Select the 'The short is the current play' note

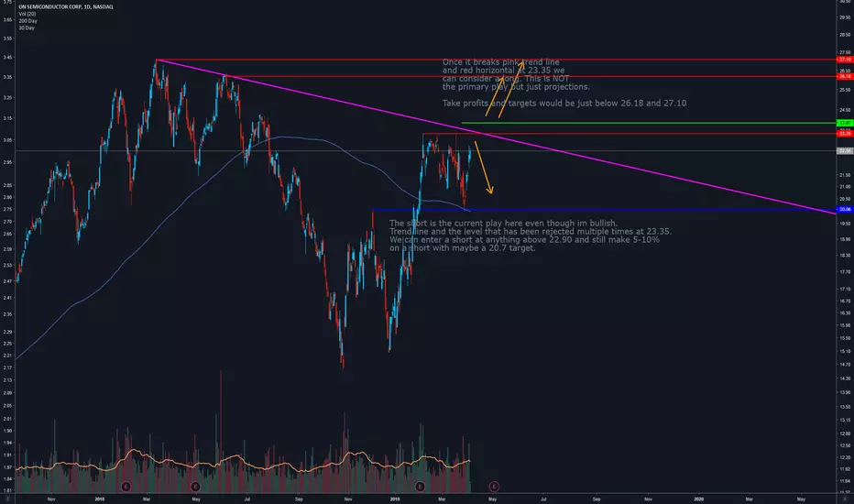[x=531, y=236]
